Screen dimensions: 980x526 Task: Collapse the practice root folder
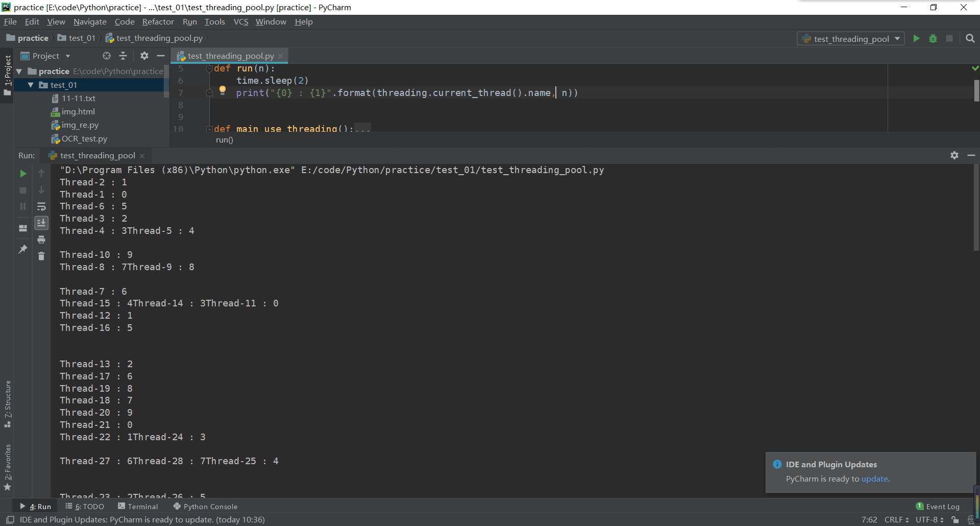[x=19, y=71]
